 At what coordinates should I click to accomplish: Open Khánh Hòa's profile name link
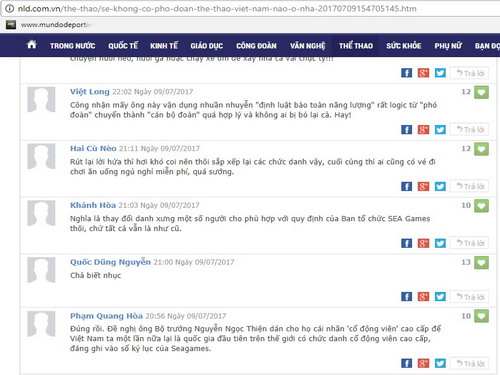click(x=93, y=205)
